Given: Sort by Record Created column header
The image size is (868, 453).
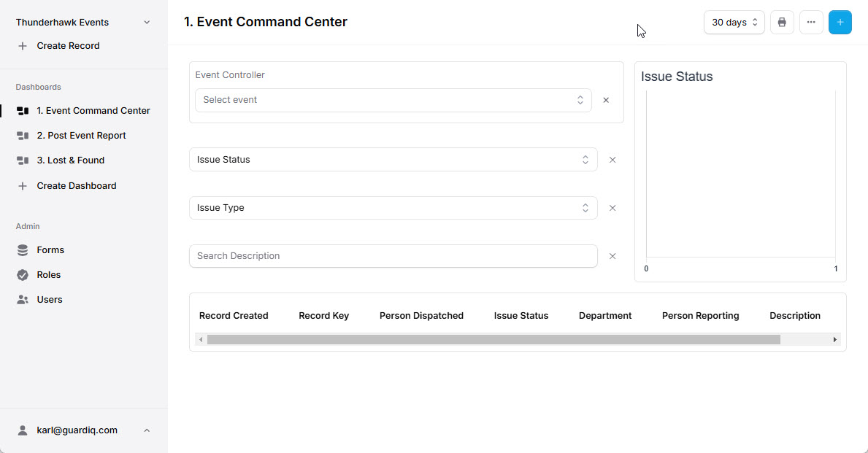Looking at the screenshot, I should pyautogui.click(x=234, y=316).
